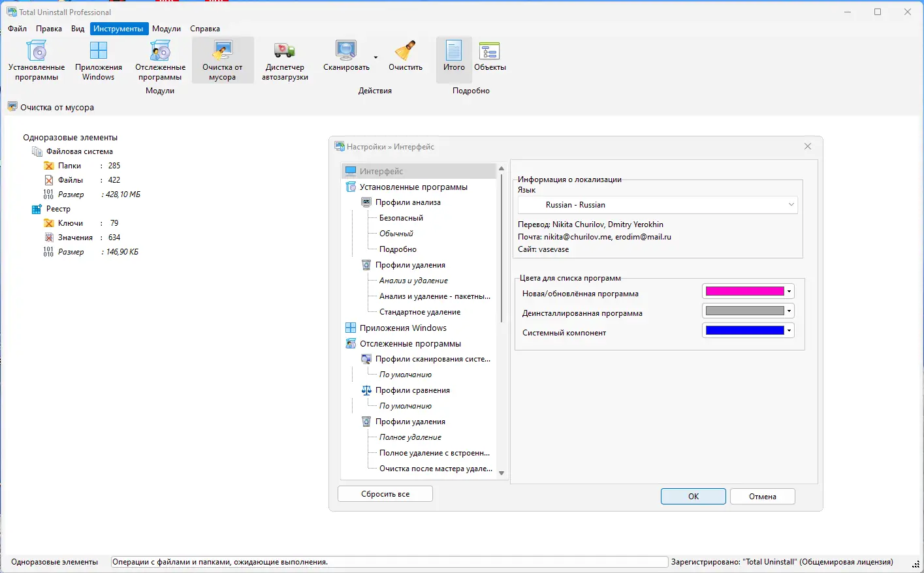The width and height of the screenshot is (924, 573).
Task: Open the Модули menu
Action: [x=167, y=29]
